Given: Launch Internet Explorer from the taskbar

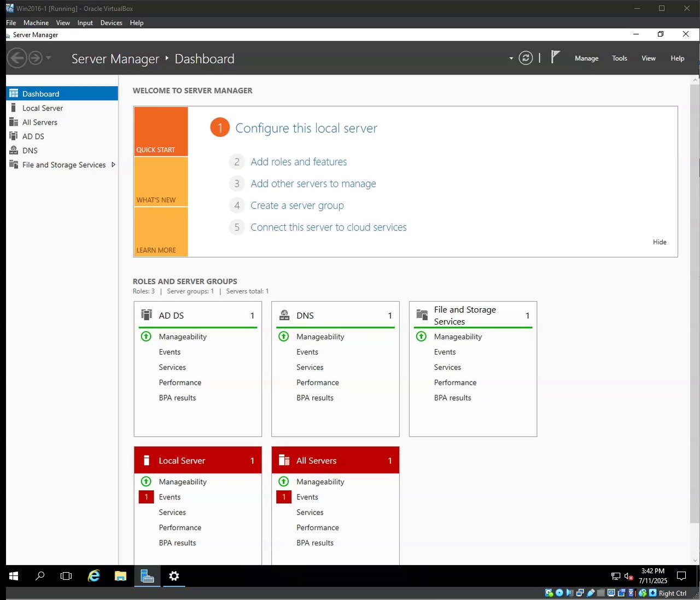Looking at the screenshot, I should (94, 576).
